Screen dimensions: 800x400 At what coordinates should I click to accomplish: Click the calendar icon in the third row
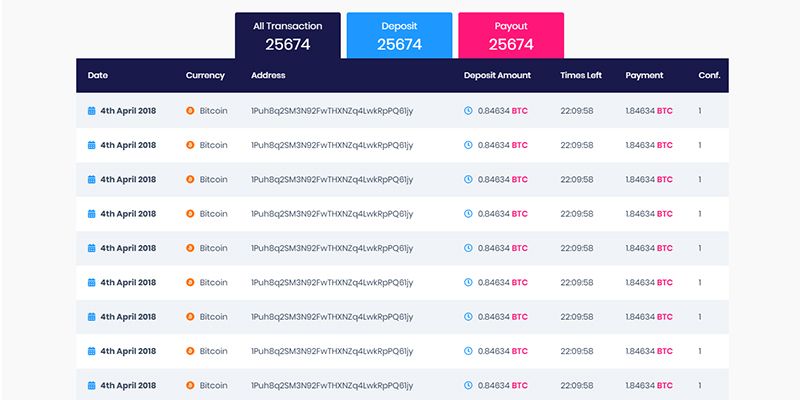click(x=92, y=180)
